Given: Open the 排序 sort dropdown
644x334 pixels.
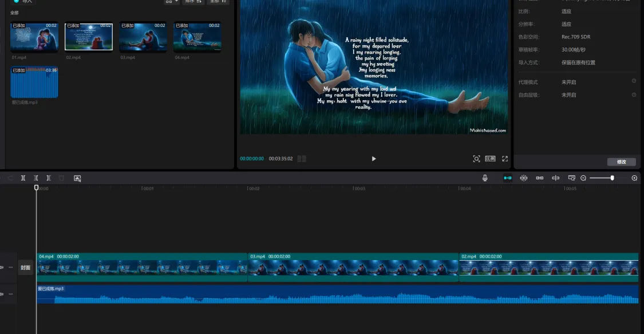Looking at the screenshot, I should (x=194, y=2).
